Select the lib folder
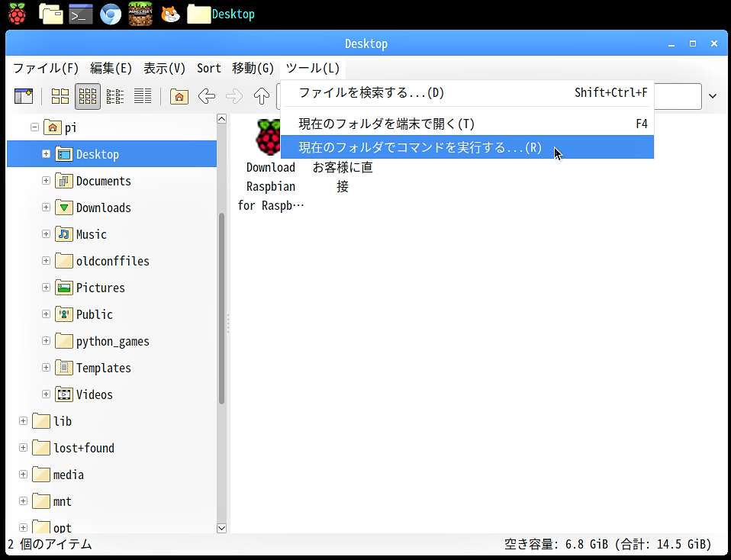Image resolution: width=731 pixels, height=560 pixels. pos(52,421)
